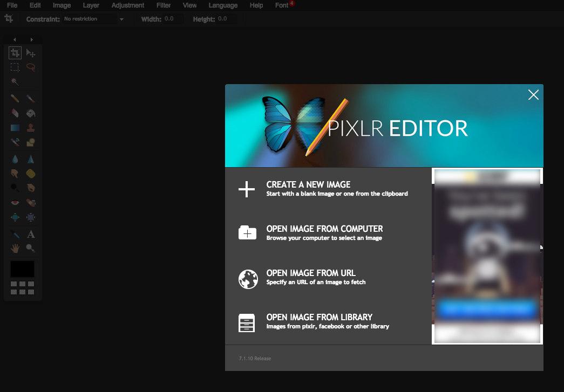Select the Pinch tool
The width and height of the screenshot is (564, 392).
[x=31, y=217]
